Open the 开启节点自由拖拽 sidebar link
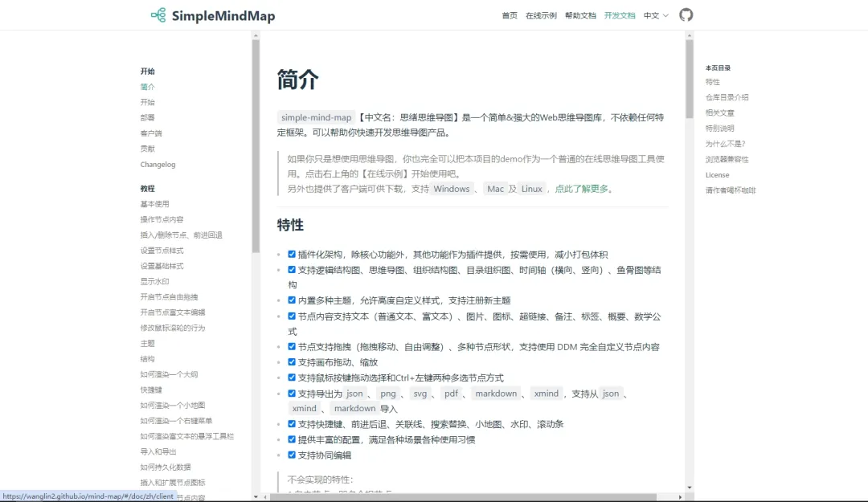868x502 pixels. point(169,297)
